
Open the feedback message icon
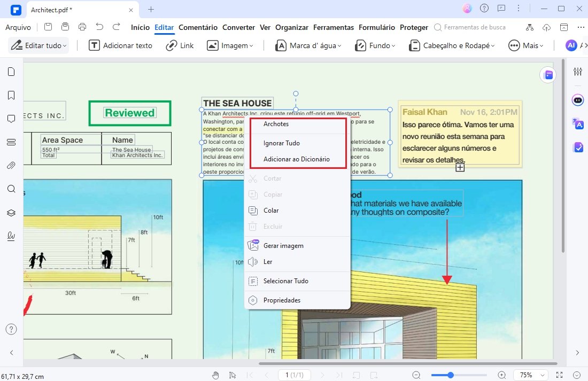click(x=501, y=8)
